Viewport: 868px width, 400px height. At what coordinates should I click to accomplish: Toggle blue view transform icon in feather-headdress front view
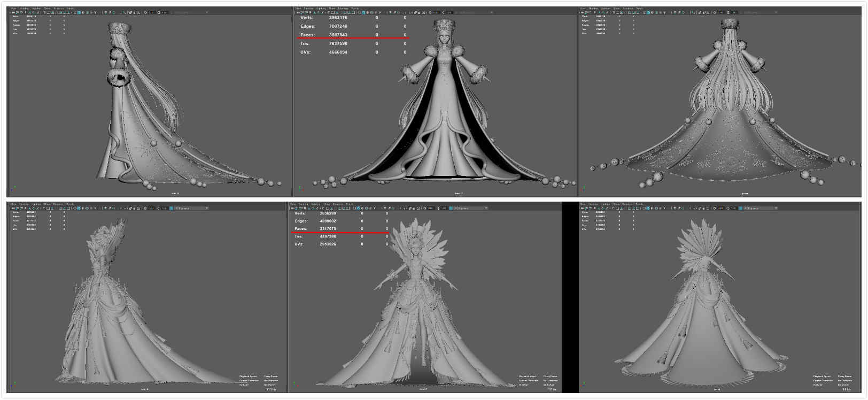click(x=451, y=208)
